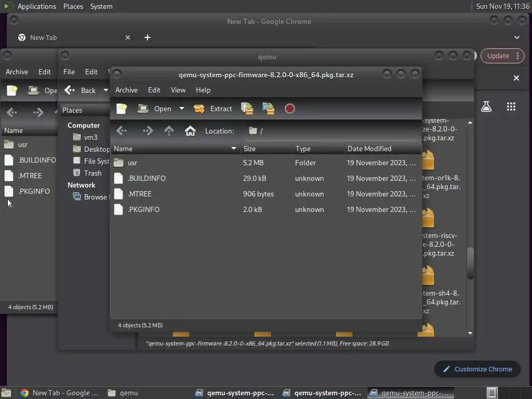Open File menu in qemu file manager
The height and width of the screenshot is (399, 532).
[69, 72]
